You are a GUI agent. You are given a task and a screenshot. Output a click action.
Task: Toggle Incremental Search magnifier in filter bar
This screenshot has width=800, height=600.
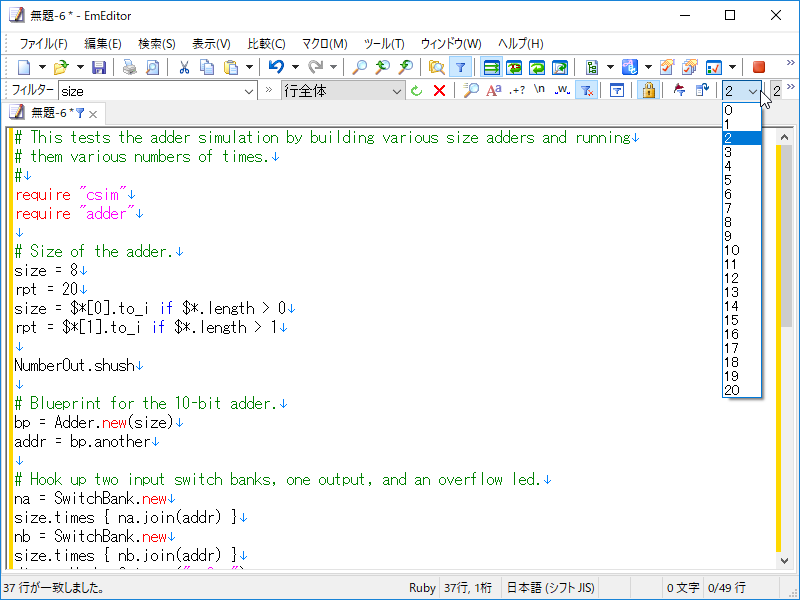coord(470,91)
